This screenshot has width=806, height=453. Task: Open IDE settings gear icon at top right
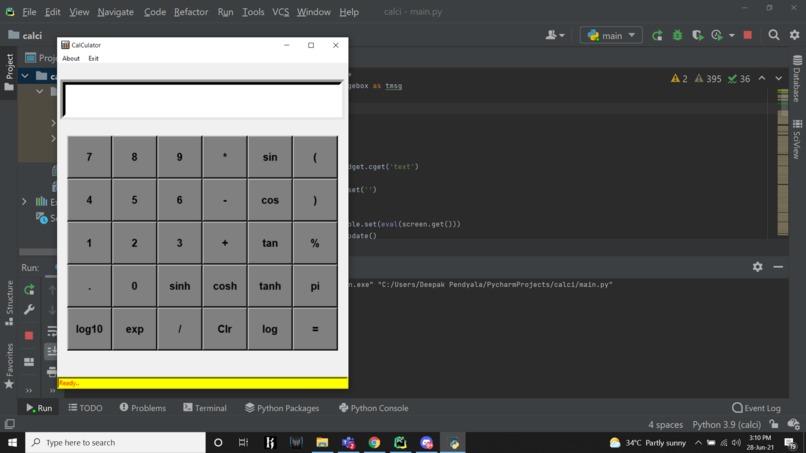point(795,35)
